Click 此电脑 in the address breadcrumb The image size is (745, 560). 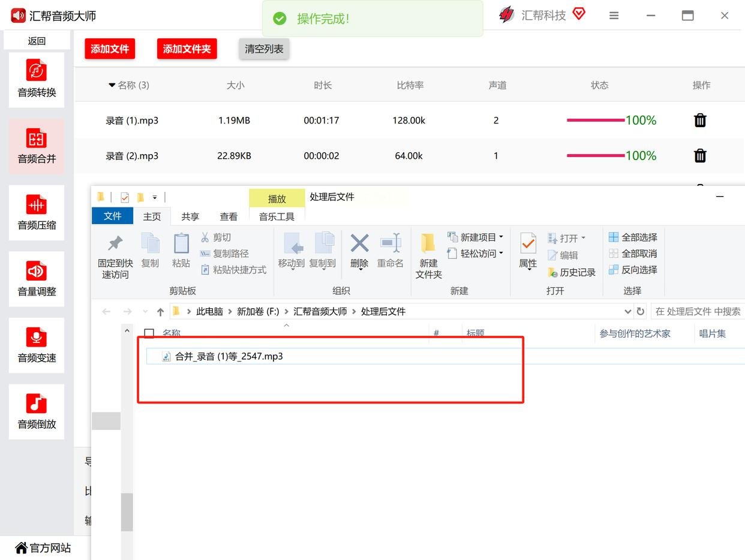[x=209, y=312]
